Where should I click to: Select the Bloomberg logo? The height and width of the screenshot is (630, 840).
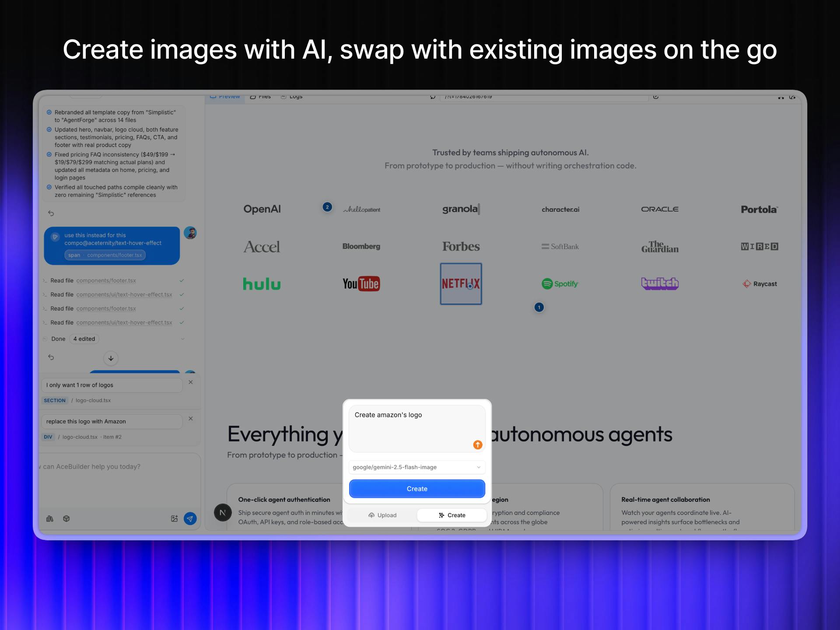coord(361,246)
